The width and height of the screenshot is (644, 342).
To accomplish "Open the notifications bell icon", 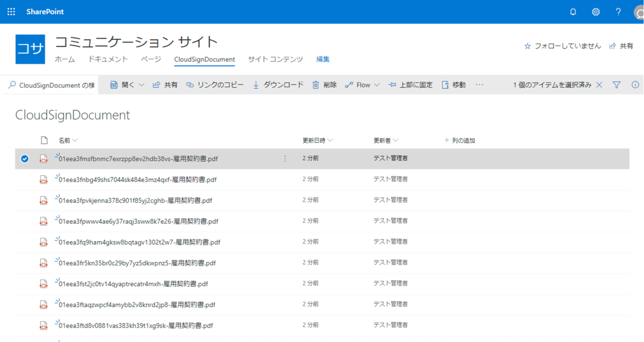I will pyautogui.click(x=573, y=12).
